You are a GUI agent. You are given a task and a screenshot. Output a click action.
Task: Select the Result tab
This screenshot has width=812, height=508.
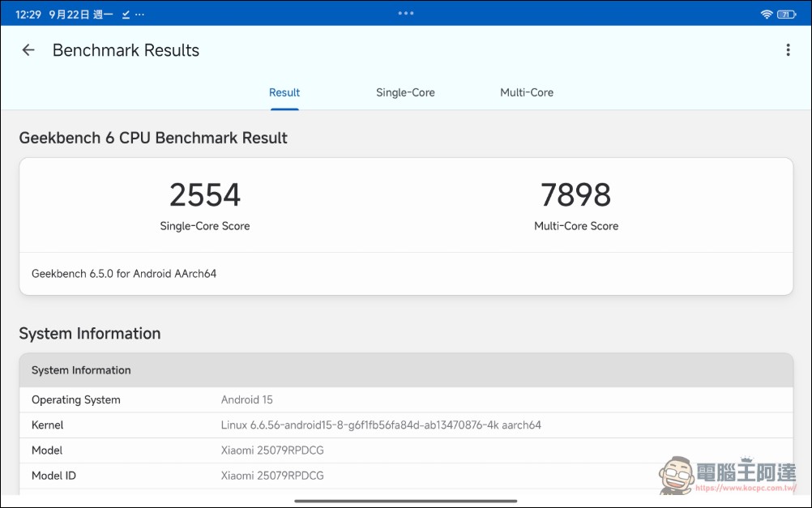point(284,92)
